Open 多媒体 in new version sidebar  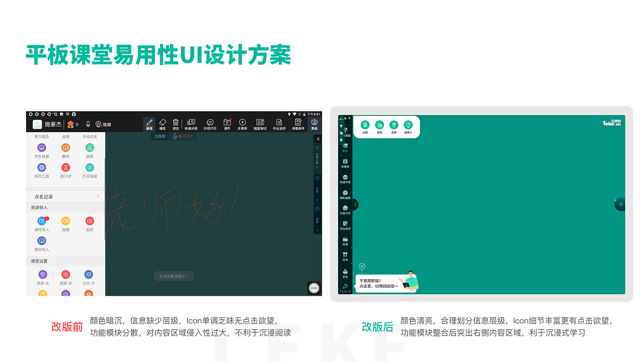click(345, 163)
